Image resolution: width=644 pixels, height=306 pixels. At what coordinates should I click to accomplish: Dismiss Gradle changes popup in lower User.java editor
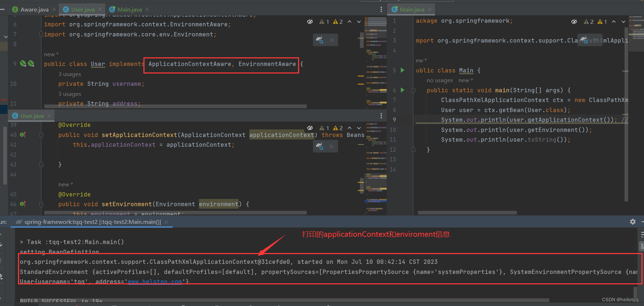[x=332, y=146]
